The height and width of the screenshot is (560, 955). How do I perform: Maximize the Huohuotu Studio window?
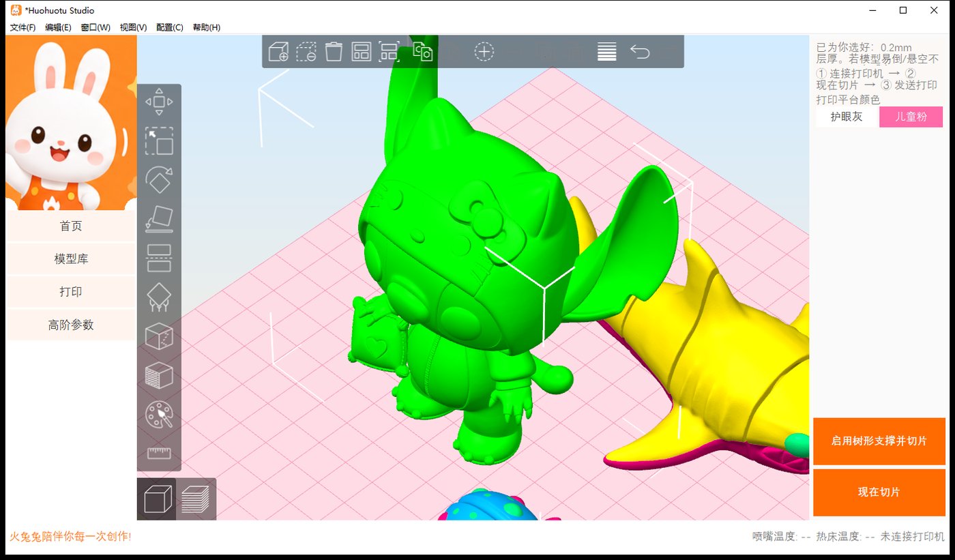point(903,10)
